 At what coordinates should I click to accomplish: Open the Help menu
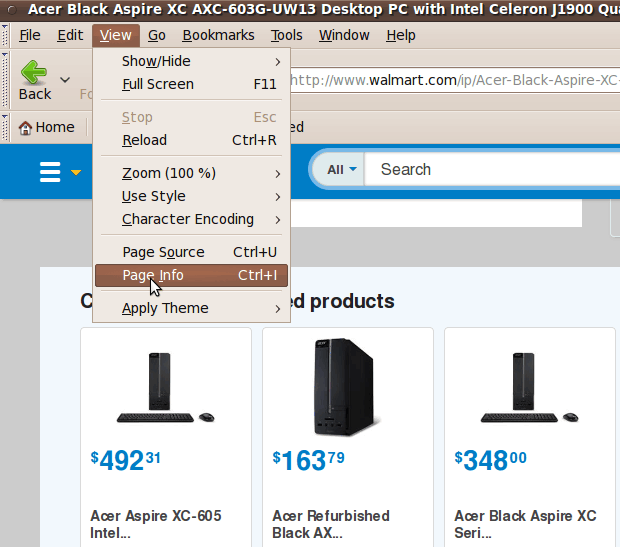[401, 36]
